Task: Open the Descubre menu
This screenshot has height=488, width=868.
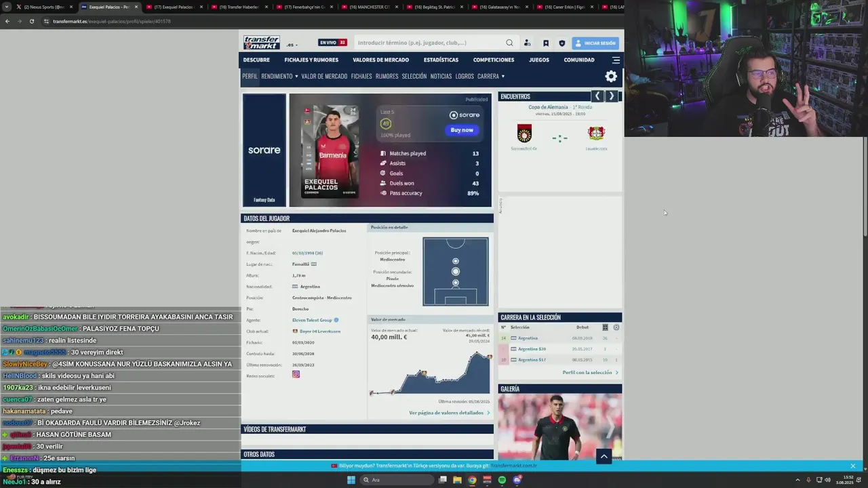Action: pyautogui.click(x=256, y=60)
